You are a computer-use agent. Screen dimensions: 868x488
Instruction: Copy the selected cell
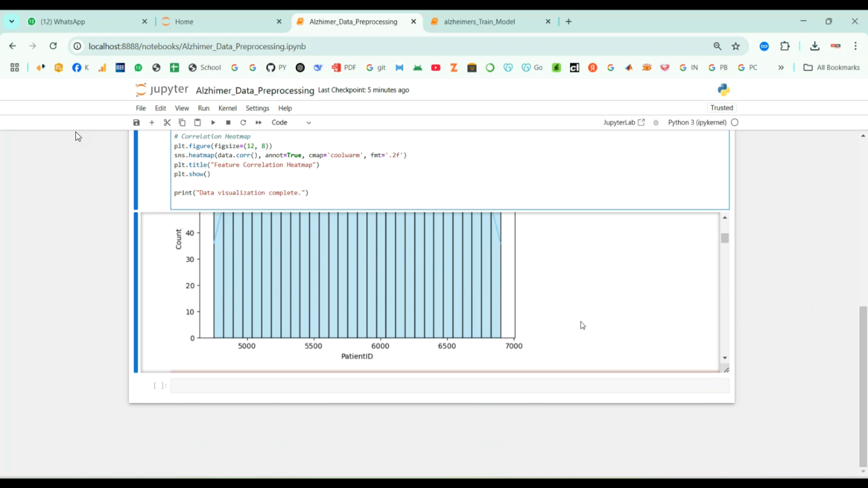[x=182, y=123]
